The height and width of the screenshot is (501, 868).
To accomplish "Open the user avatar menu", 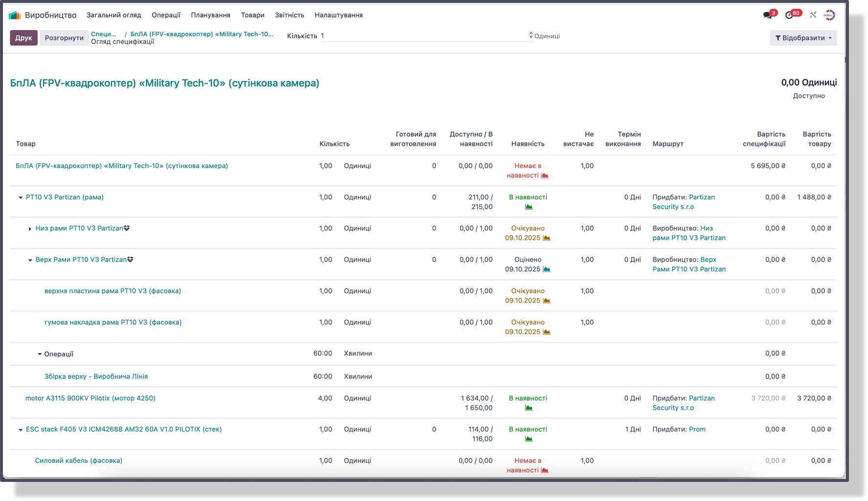I will pos(829,15).
